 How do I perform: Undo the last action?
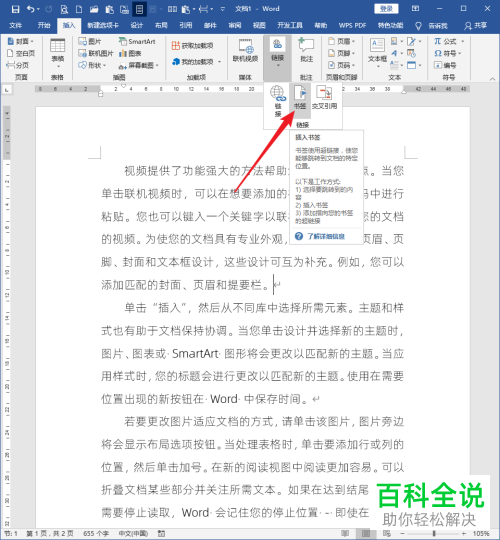pos(31,9)
